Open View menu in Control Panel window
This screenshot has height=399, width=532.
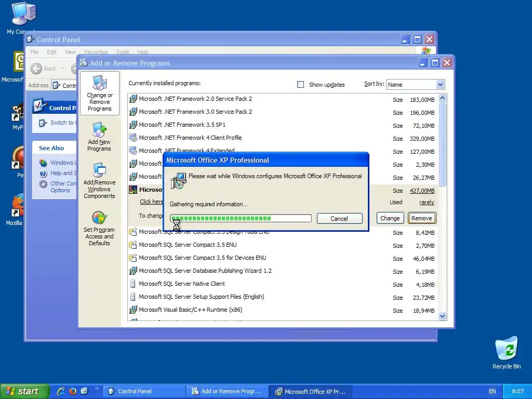pyautogui.click(x=70, y=52)
